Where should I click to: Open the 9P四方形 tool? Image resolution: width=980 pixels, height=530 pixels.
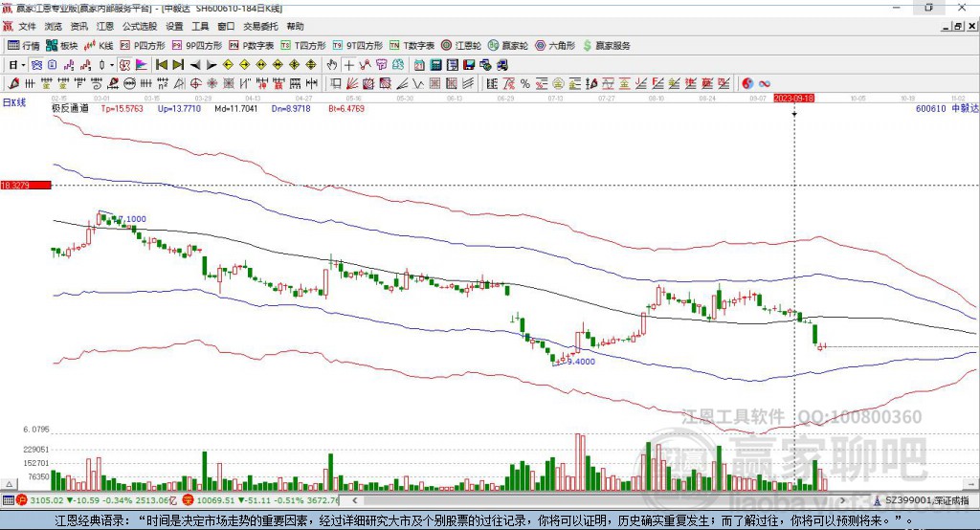click(197, 46)
